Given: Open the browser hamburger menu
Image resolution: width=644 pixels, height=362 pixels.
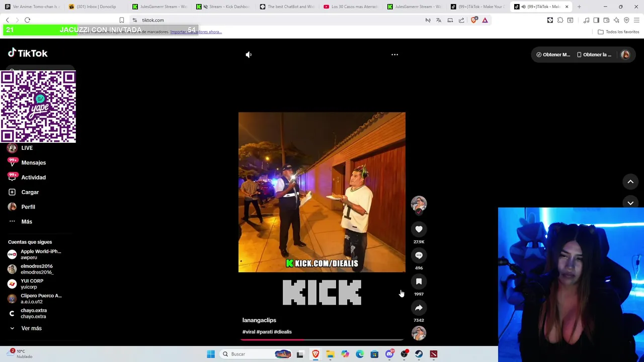Looking at the screenshot, I should [x=636, y=20].
